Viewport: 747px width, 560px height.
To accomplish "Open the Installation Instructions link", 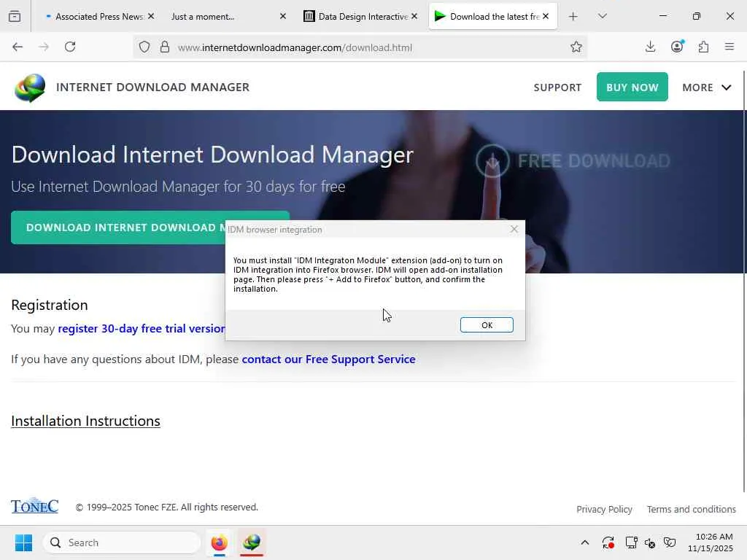I will pos(86,421).
